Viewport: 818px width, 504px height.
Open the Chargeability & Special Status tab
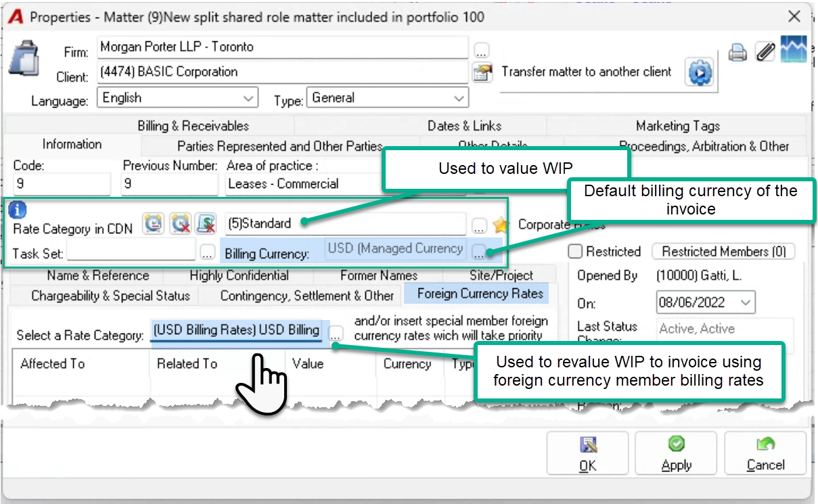click(x=111, y=296)
